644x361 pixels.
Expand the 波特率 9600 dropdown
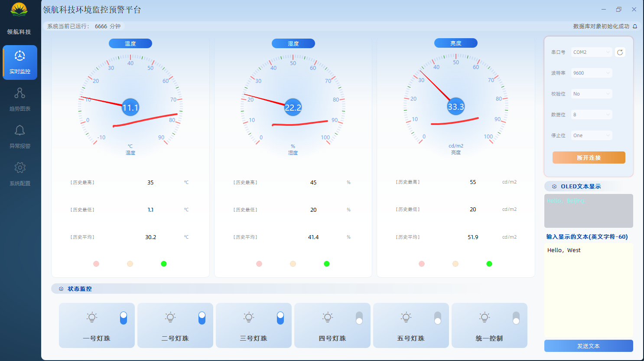592,73
